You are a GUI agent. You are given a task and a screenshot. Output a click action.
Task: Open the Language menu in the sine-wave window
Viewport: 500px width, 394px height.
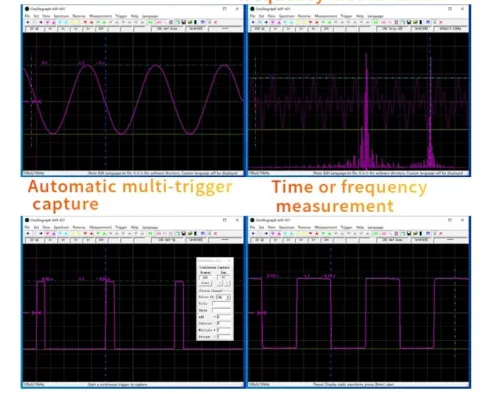(x=150, y=16)
